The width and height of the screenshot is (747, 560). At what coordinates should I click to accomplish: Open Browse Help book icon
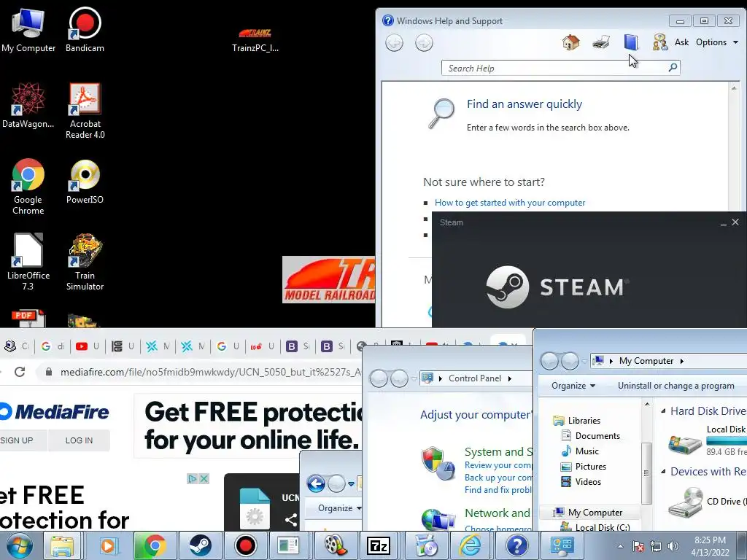(631, 42)
